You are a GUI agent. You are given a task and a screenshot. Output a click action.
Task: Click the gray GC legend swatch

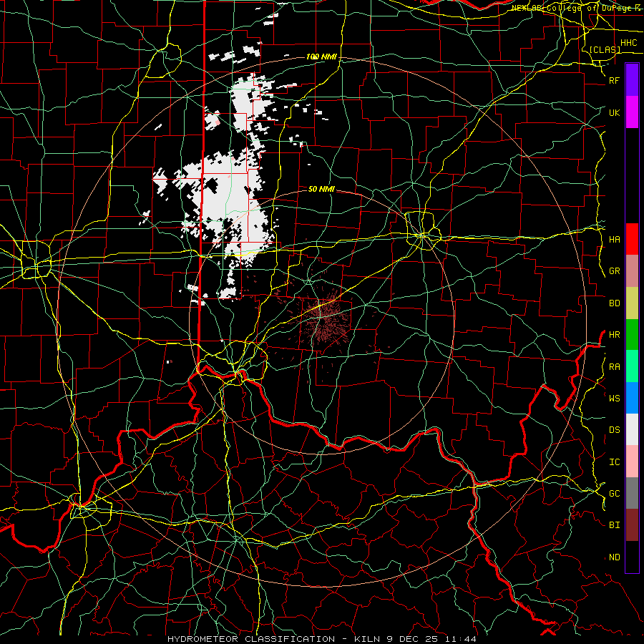pos(632,493)
